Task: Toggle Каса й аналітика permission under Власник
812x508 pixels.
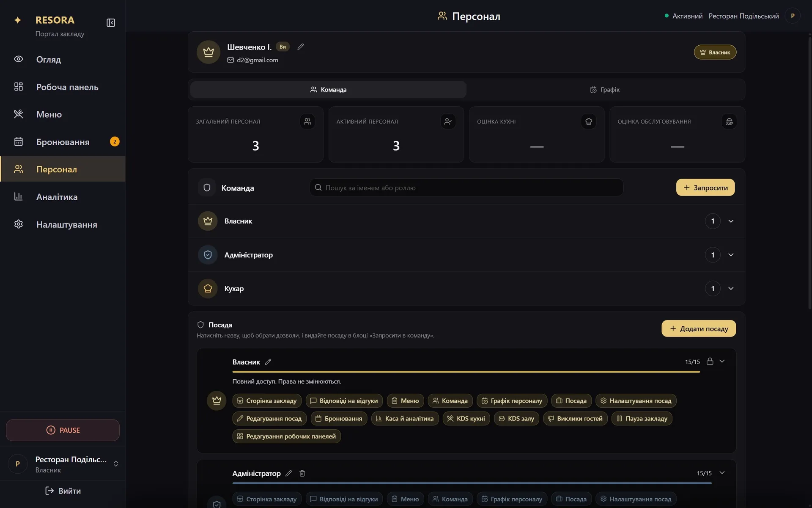Action: 405,419
